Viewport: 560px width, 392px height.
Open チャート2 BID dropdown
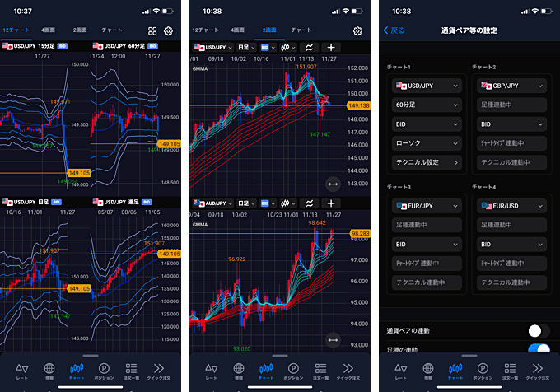511,124
